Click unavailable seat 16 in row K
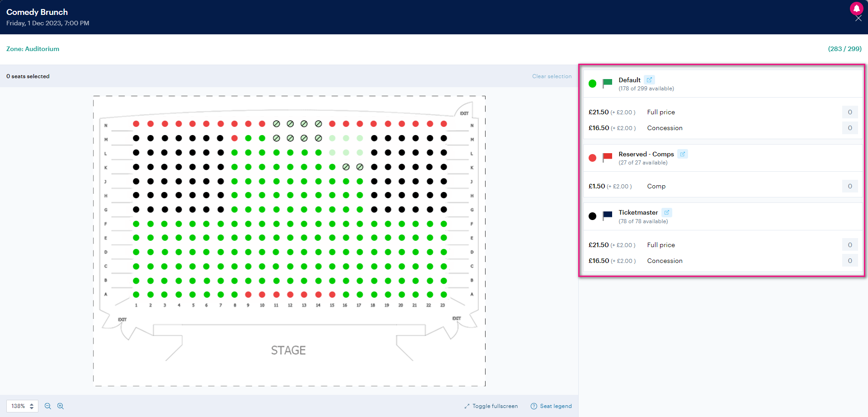The height and width of the screenshot is (417, 868). [x=346, y=167]
